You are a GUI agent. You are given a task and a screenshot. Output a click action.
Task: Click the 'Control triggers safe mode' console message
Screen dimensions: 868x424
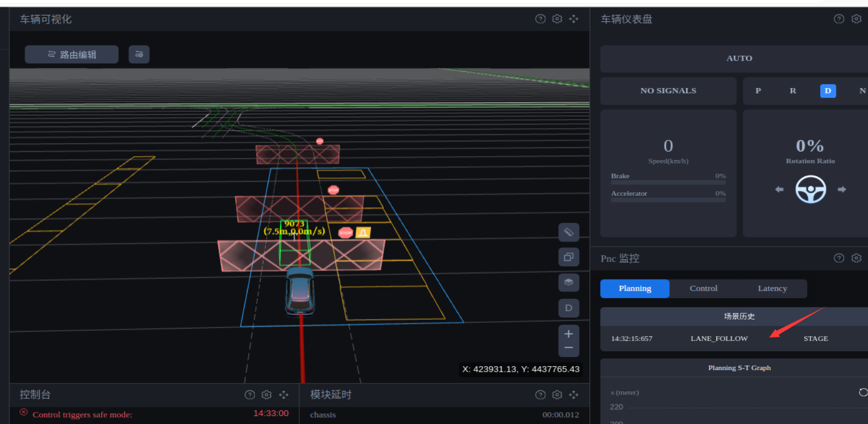(x=83, y=415)
